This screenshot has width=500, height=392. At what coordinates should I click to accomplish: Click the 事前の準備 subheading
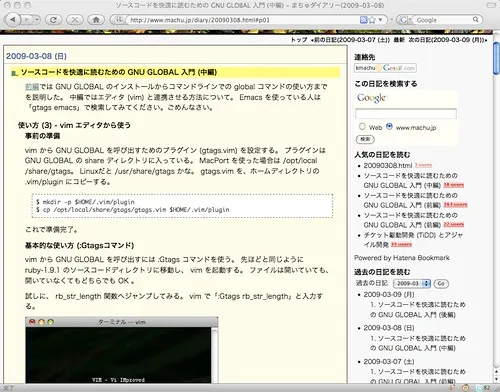(x=42, y=136)
